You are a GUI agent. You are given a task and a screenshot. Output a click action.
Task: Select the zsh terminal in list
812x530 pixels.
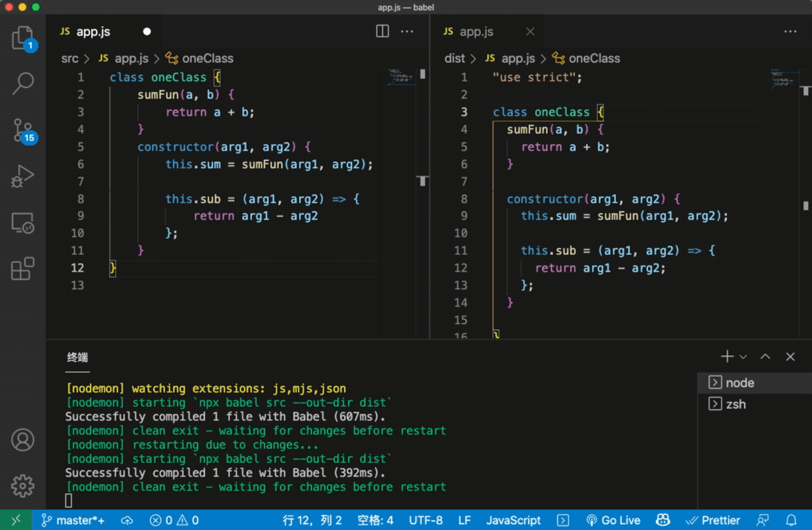[736, 404]
